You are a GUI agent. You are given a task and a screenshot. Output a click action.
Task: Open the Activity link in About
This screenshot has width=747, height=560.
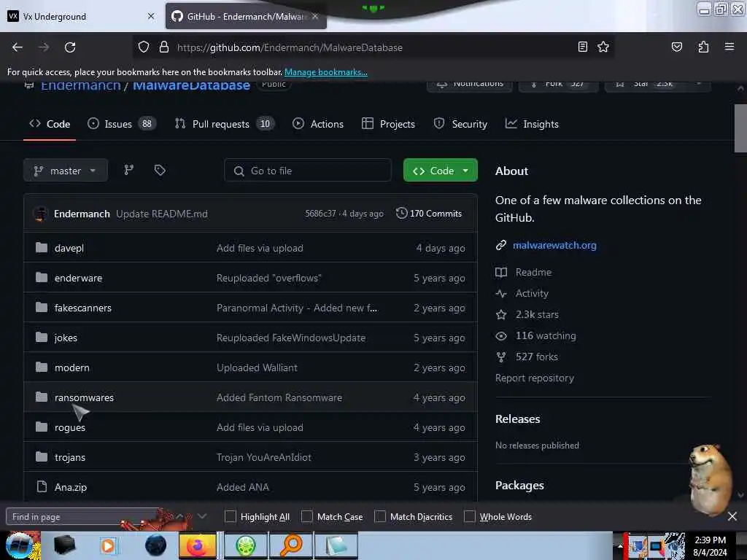pyautogui.click(x=532, y=293)
